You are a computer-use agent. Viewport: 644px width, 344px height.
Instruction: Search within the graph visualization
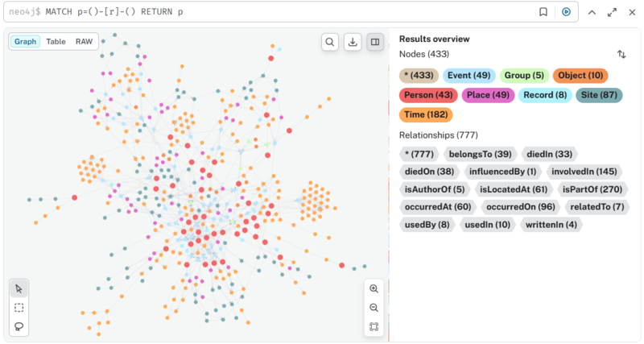click(330, 42)
